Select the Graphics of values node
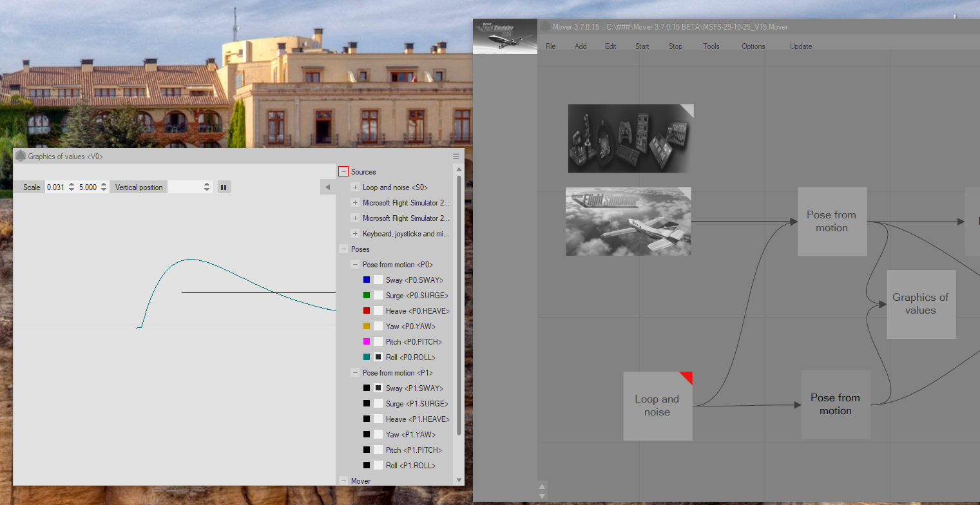Viewport: 980px width, 505px height. coord(920,304)
